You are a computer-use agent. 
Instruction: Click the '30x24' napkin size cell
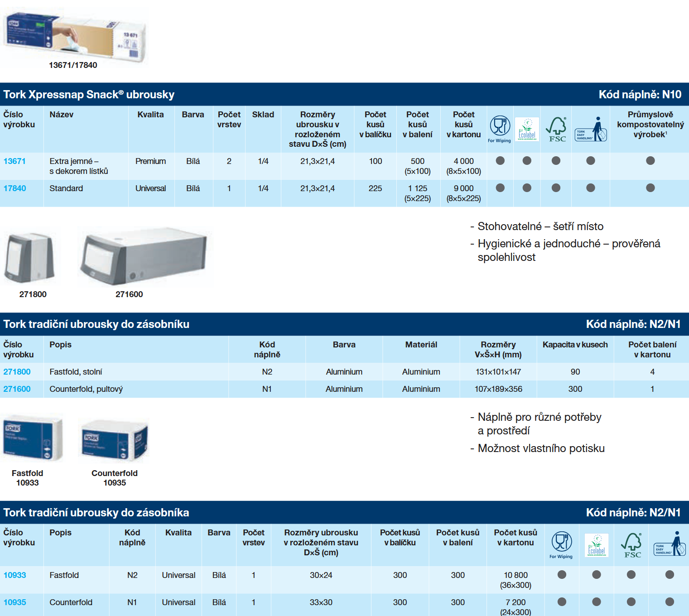coord(321,575)
